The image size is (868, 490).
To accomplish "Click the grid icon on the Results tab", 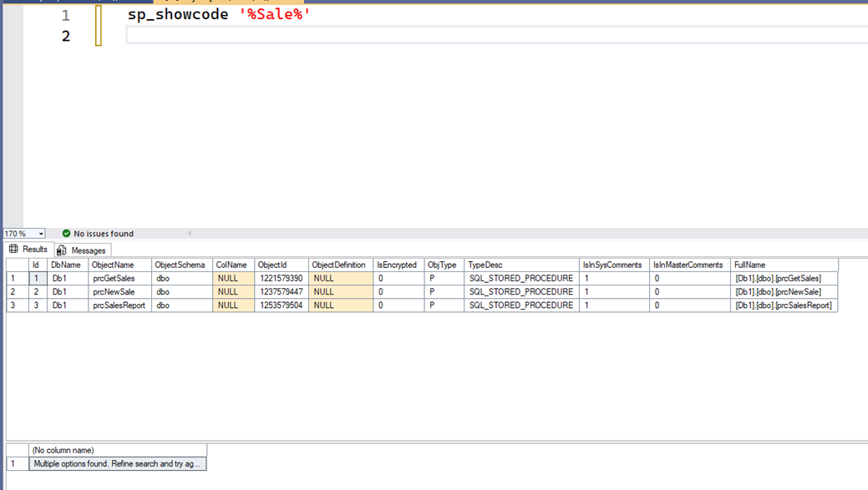I will point(15,250).
